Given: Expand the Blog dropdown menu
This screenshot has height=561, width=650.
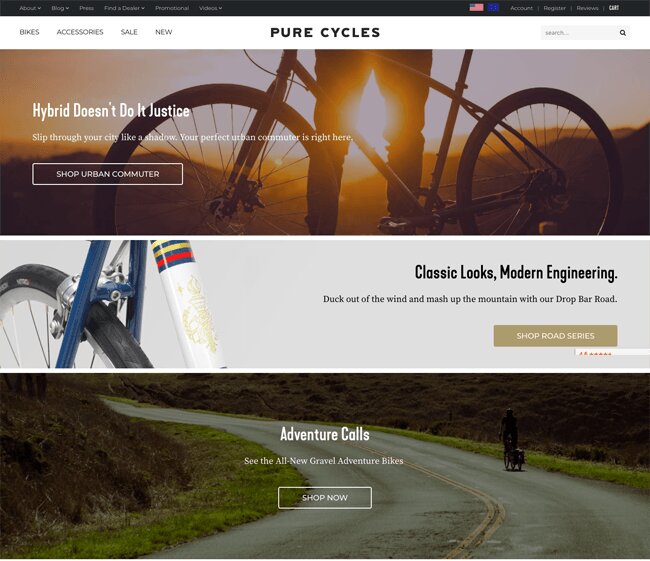Looking at the screenshot, I should [60, 8].
